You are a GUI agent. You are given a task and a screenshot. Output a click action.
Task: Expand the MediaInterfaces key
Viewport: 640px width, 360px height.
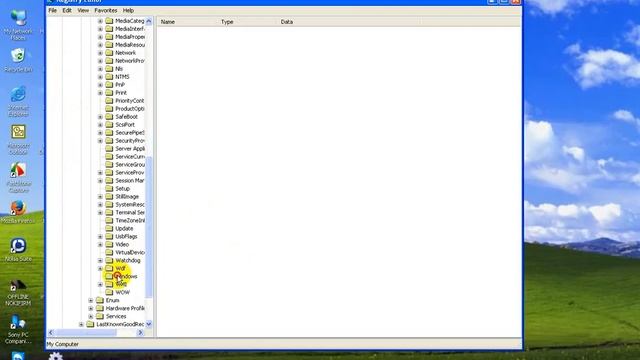point(100,29)
